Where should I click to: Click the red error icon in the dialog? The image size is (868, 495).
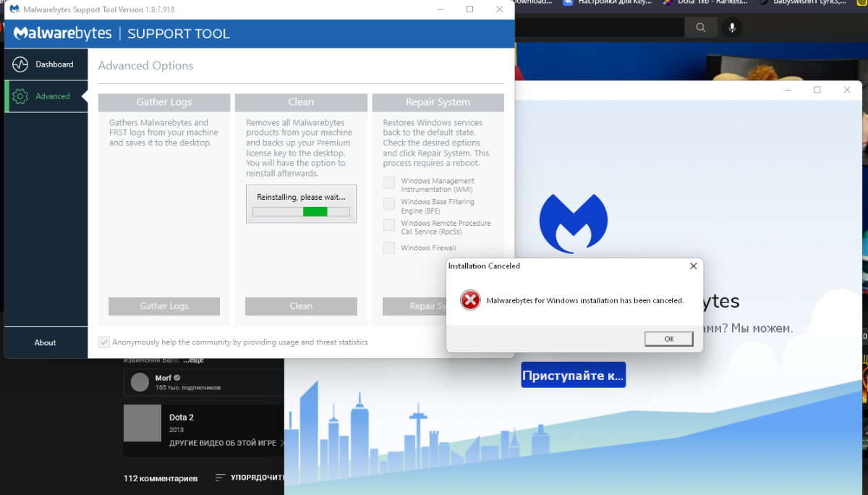(471, 300)
